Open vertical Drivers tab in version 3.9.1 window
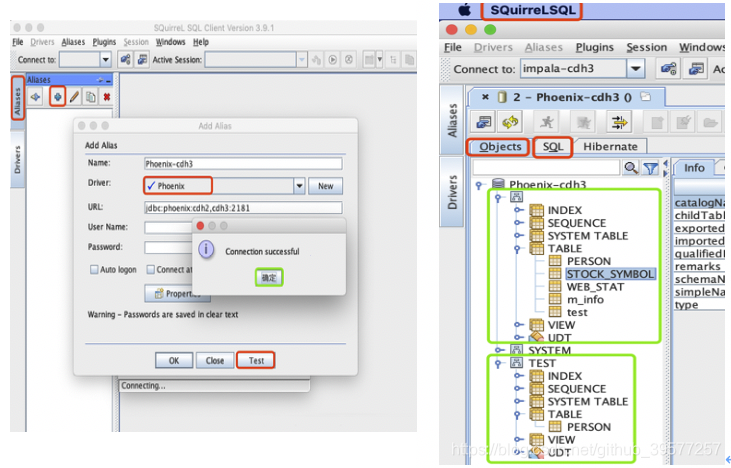Image resolution: width=731 pixels, height=468 pixels. point(18,159)
